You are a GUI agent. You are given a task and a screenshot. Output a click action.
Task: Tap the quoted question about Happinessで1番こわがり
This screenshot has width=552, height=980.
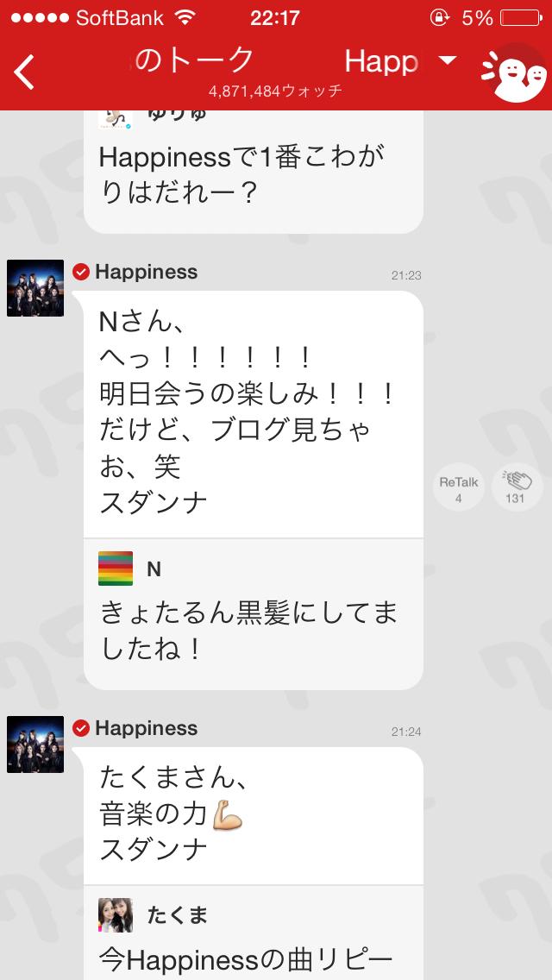(x=254, y=172)
